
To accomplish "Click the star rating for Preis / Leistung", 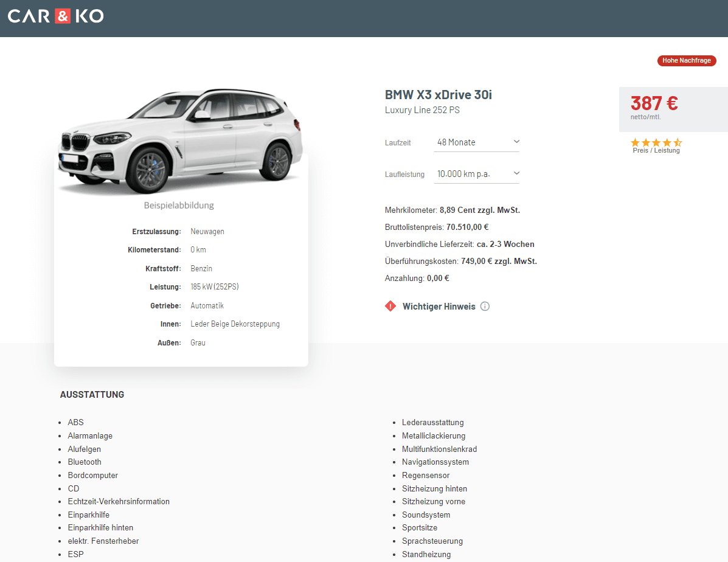I will pyautogui.click(x=656, y=142).
